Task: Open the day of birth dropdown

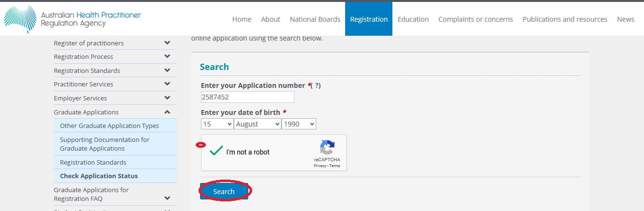Action: [x=217, y=124]
